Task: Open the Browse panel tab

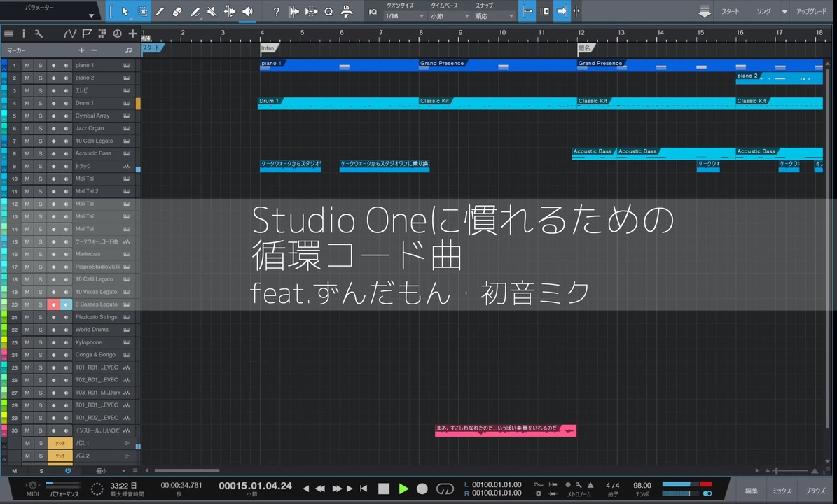Action: tap(815, 491)
